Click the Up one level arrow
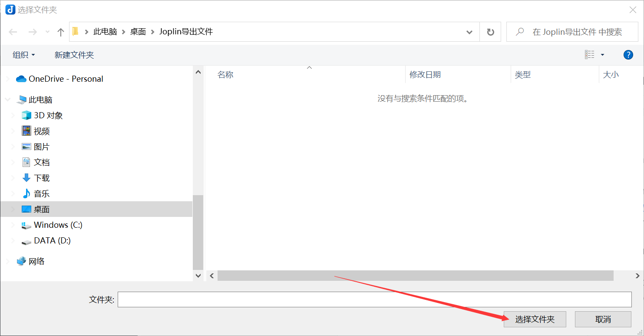644x336 pixels. point(61,32)
